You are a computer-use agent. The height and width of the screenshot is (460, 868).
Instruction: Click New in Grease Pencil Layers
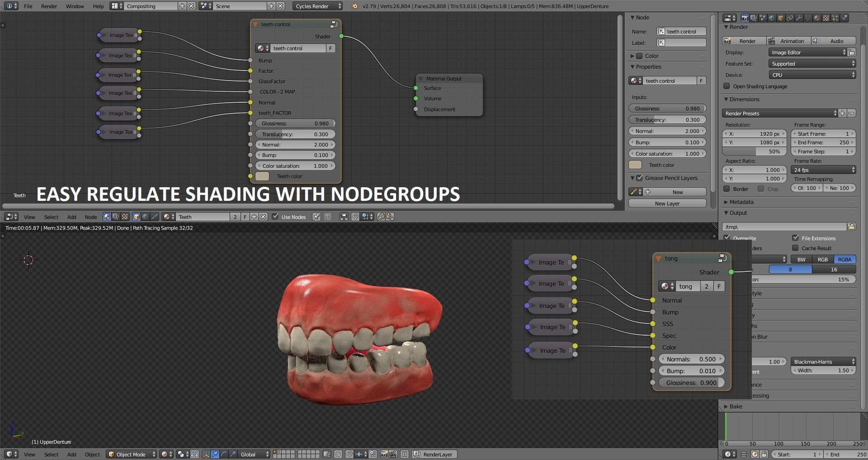tap(675, 192)
